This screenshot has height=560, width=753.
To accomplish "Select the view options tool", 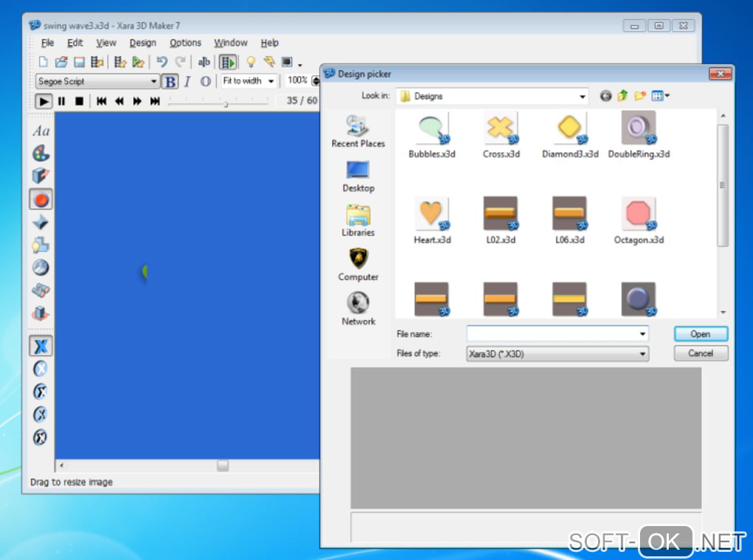I will 41,290.
